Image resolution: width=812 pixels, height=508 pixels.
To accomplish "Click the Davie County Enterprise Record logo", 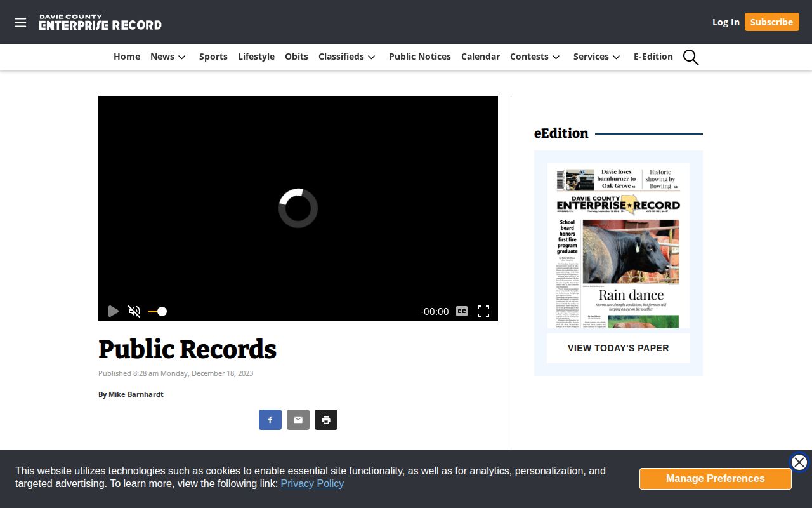I will pos(100,22).
